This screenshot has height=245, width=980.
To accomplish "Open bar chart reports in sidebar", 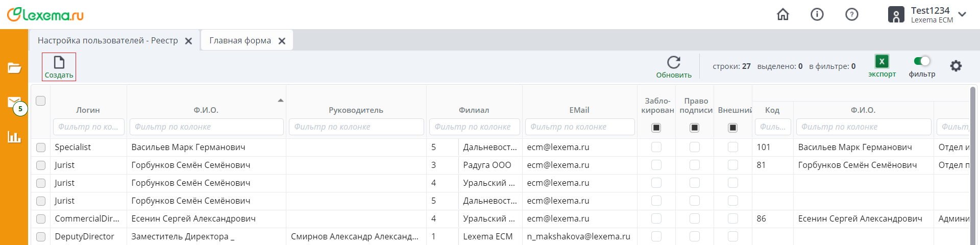I will click(14, 137).
